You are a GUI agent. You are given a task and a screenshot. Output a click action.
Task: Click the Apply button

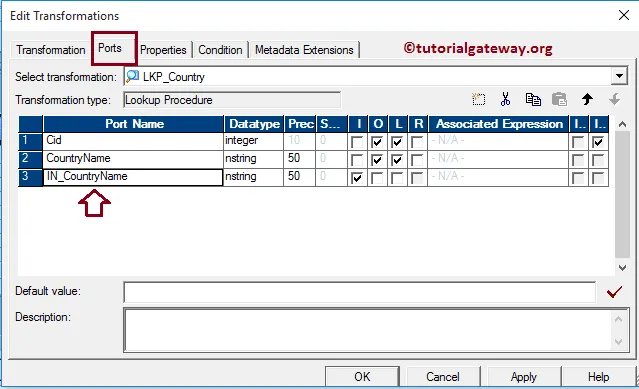[524, 376]
